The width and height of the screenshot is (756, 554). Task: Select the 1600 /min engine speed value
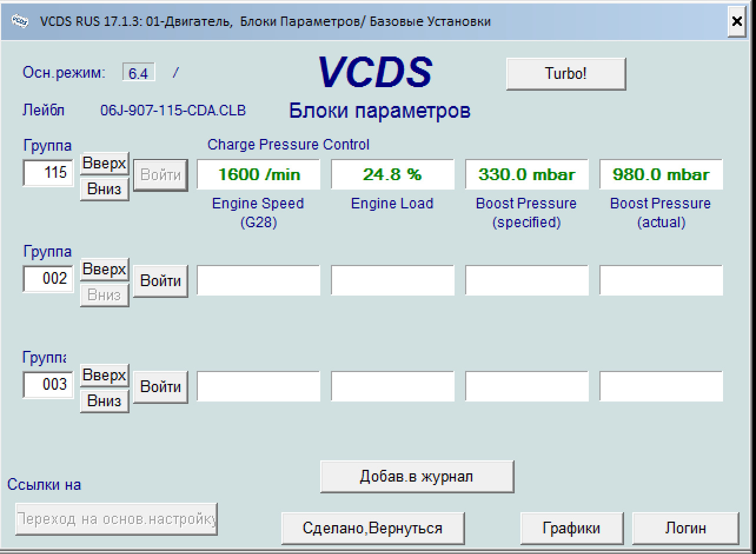pyautogui.click(x=258, y=174)
